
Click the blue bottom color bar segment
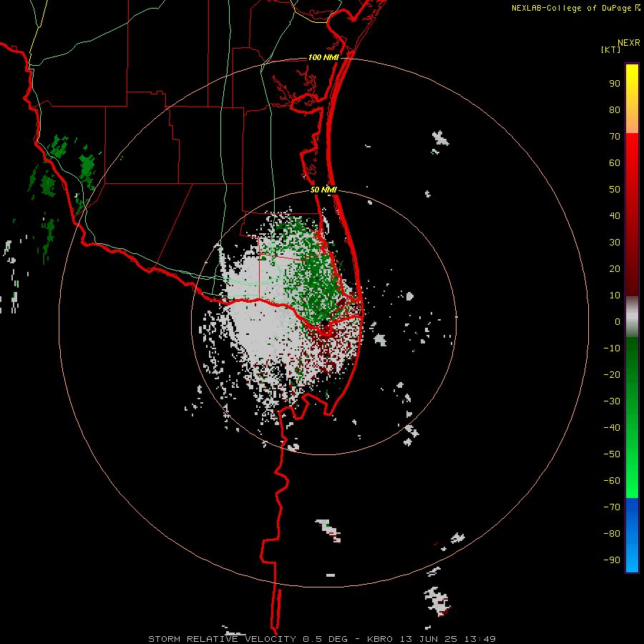[632, 535]
